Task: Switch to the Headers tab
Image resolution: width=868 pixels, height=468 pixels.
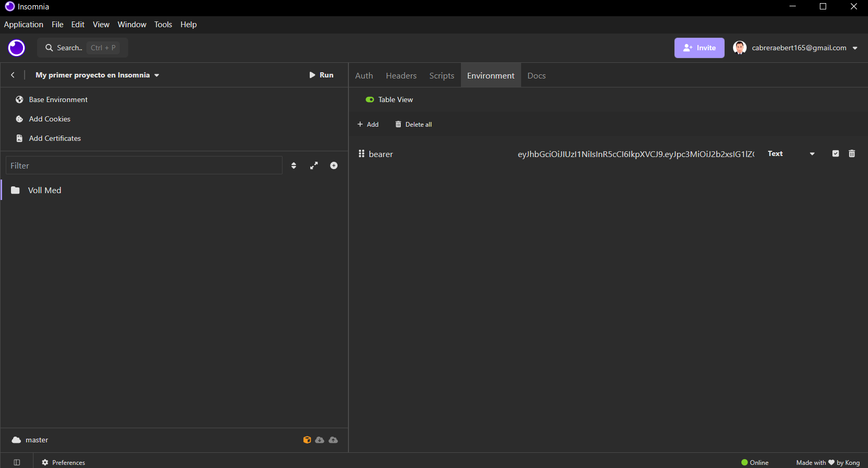Action: 401,75
